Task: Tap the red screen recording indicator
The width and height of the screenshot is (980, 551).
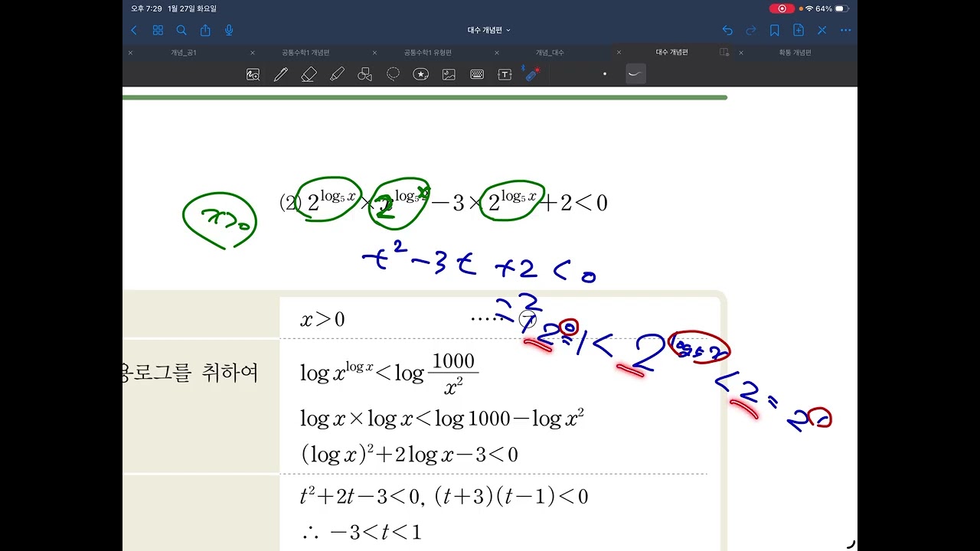Action: (x=781, y=8)
